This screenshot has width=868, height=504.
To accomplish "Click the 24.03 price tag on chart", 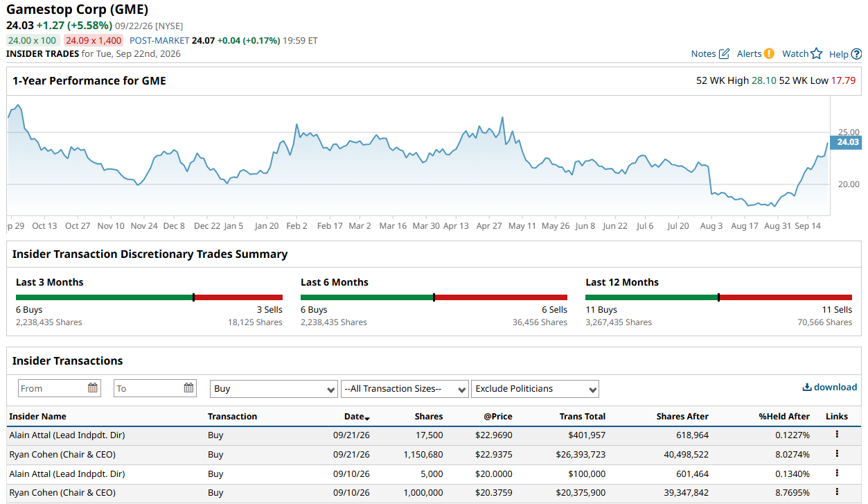I will tap(846, 142).
